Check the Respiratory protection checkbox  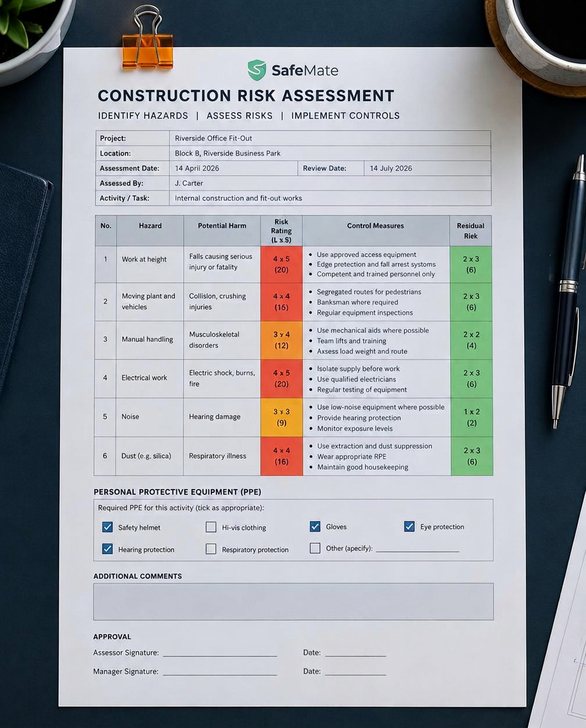click(211, 549)
